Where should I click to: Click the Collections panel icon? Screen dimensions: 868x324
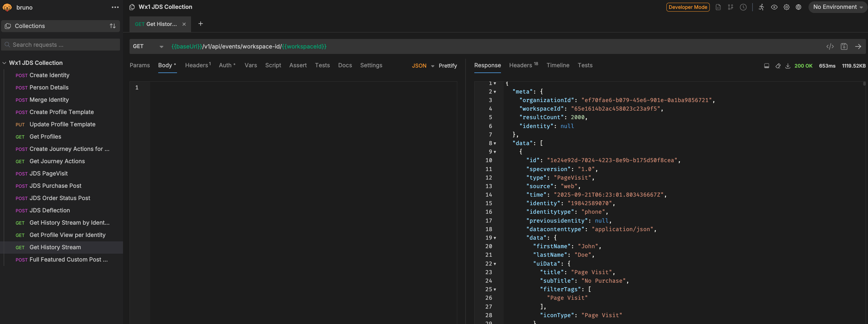(x=8, y=26)
